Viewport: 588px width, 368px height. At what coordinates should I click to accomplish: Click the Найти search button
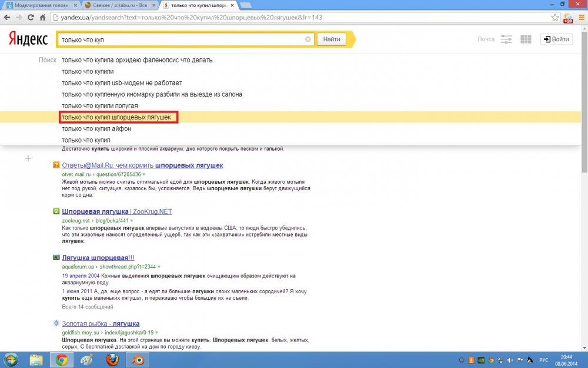332,39
